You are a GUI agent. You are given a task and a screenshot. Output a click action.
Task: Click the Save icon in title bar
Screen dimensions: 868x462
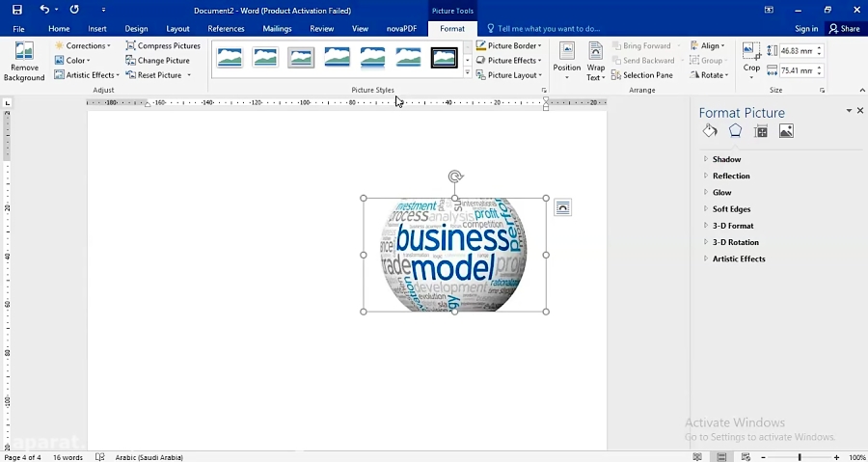pos(16,10)
